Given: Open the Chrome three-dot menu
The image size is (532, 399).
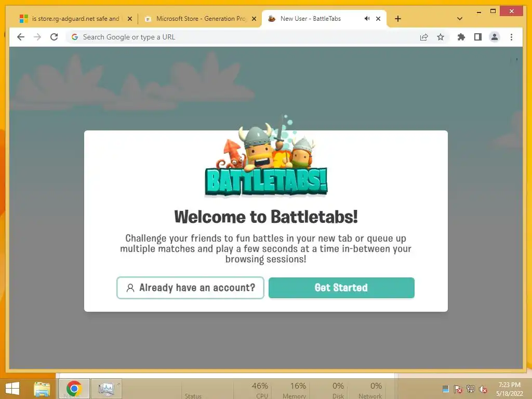Looking at the screenshot, I should click(x=511, y=37).
